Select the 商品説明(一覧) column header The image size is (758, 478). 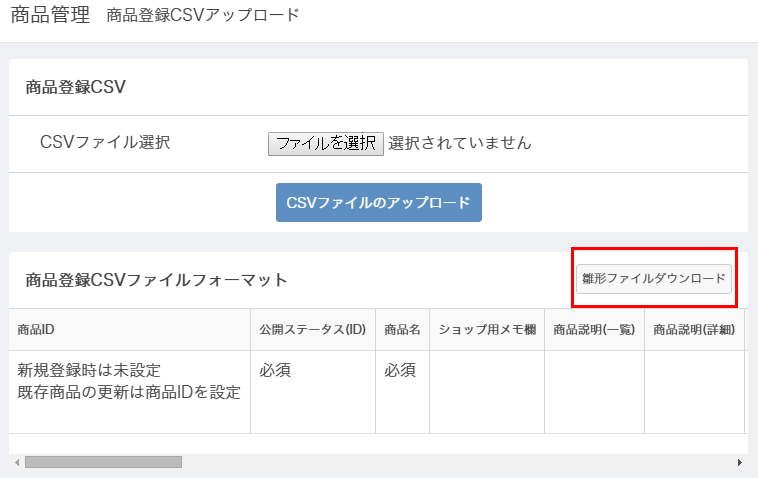click(x=594, y=330)
